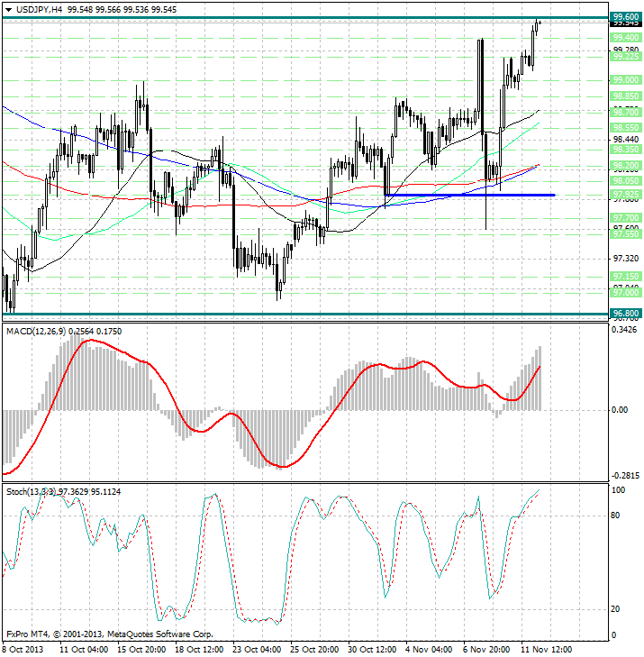Screen dimensions: 644x657
Task: Click the Stochastic 100 scale label
Action: point(618,490)
